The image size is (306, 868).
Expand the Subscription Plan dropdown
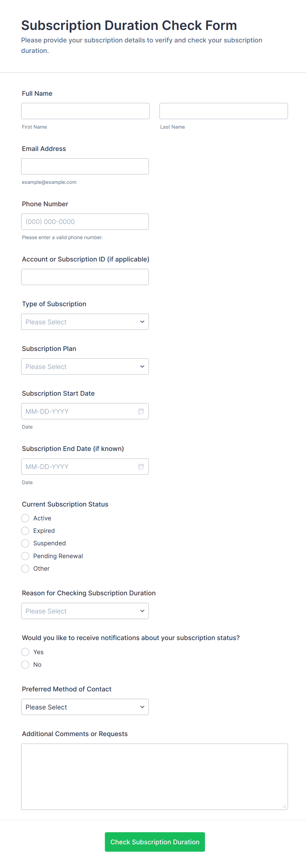pyautogui.click(x=85, y=366)
